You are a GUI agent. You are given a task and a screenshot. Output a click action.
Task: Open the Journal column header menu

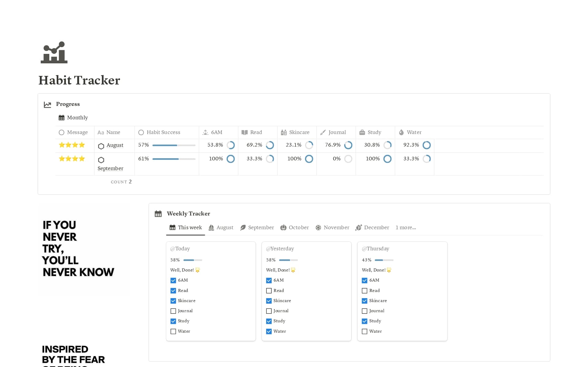(337, 133)
